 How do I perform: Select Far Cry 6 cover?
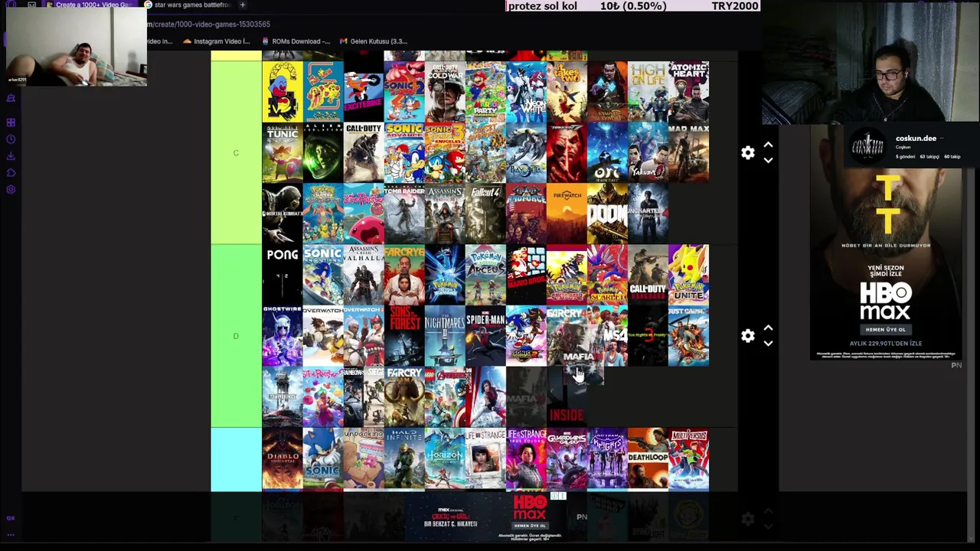click(404, 275)
